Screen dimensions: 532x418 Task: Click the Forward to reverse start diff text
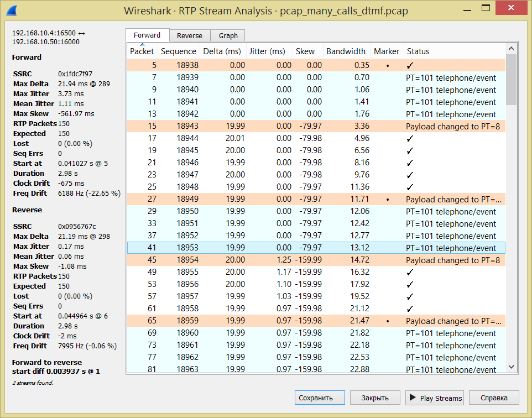click(56, 367)
